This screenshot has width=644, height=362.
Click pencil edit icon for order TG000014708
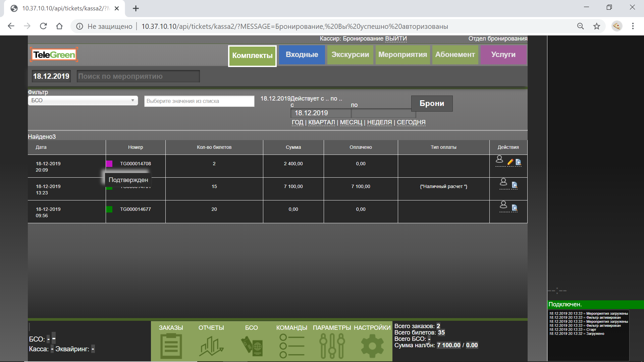point(510,162)
